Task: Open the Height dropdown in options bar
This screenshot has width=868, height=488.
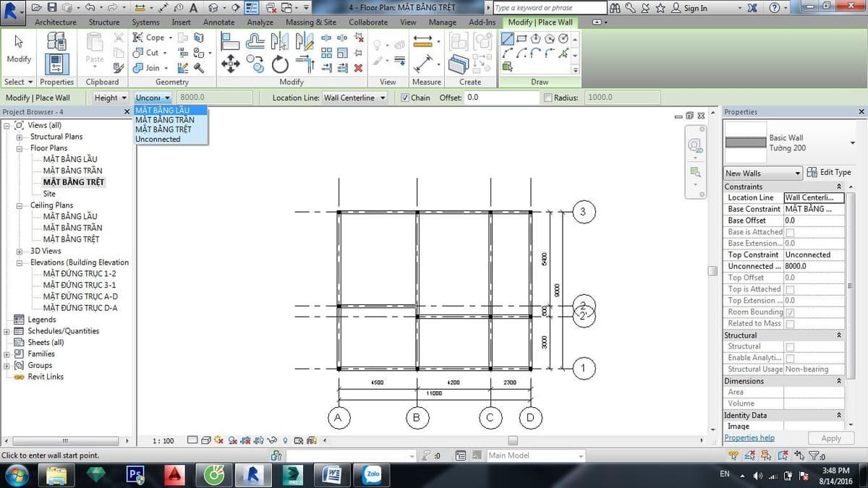Action: (x=110, y=98)
